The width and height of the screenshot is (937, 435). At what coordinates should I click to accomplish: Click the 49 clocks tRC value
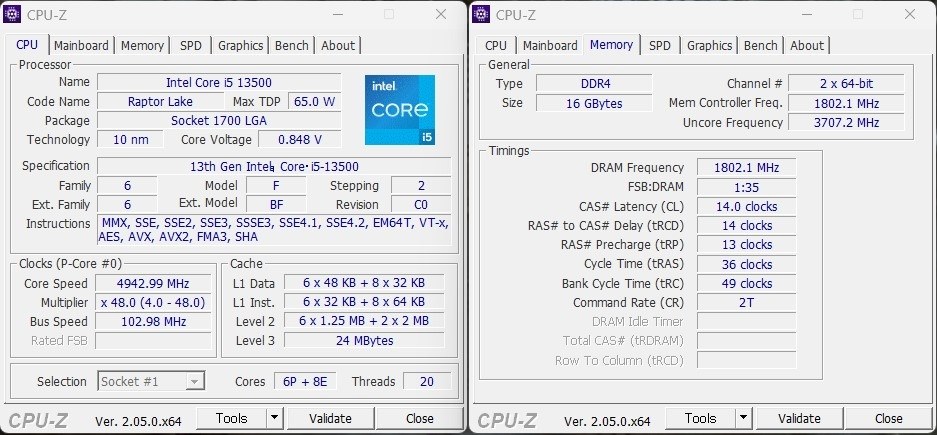[x=746, y=283]
